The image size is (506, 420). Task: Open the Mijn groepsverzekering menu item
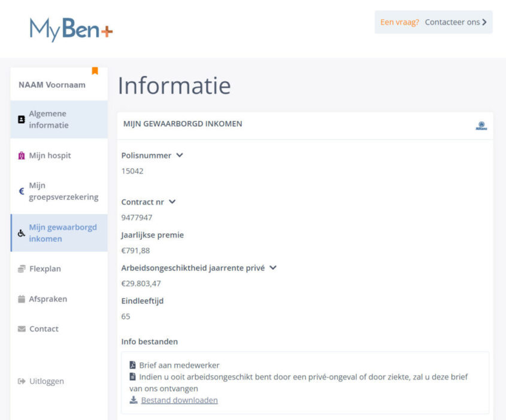63,191
